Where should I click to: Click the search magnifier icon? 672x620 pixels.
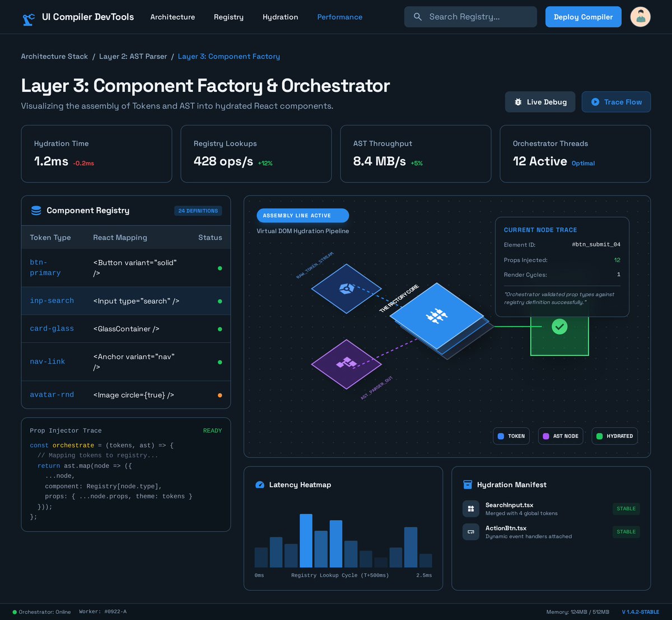418,17
